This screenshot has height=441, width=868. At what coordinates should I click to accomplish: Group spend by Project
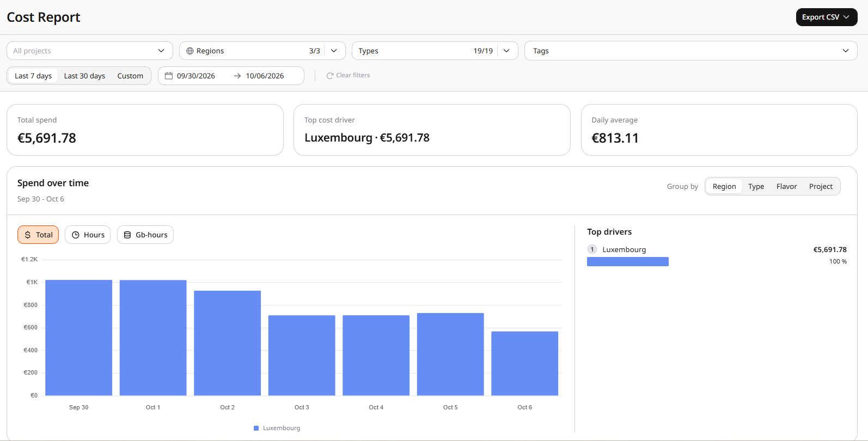pos(821,186)
